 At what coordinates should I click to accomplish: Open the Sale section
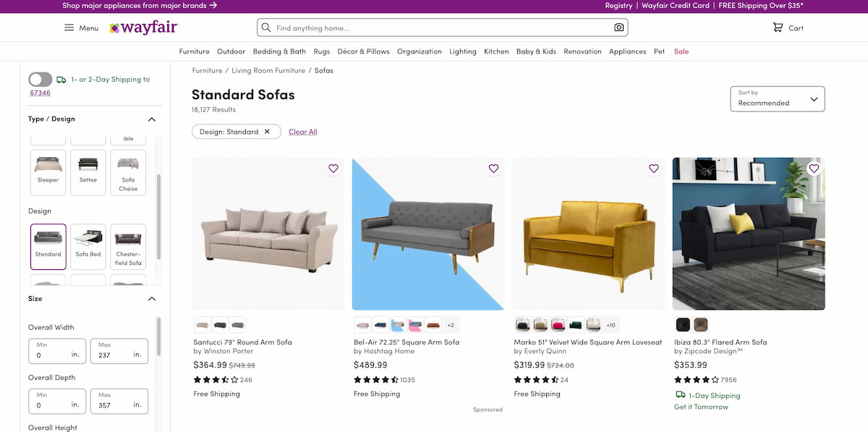point(681,51)
